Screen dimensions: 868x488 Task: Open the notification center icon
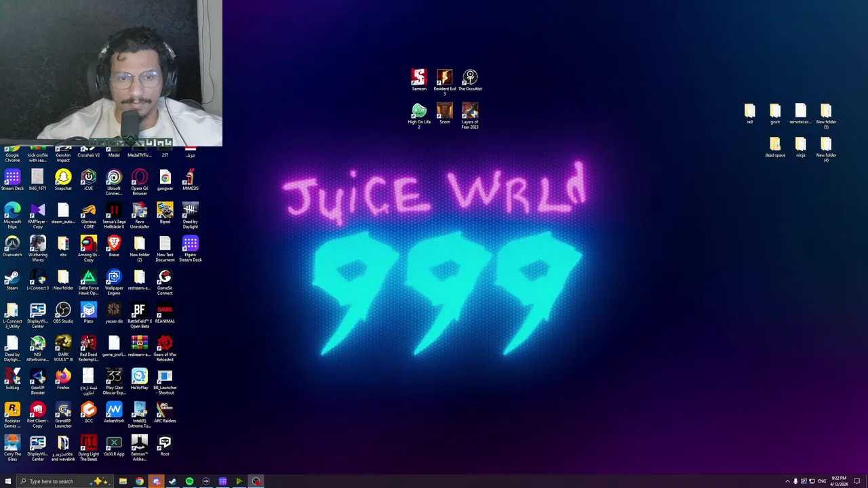pos(857,481)
